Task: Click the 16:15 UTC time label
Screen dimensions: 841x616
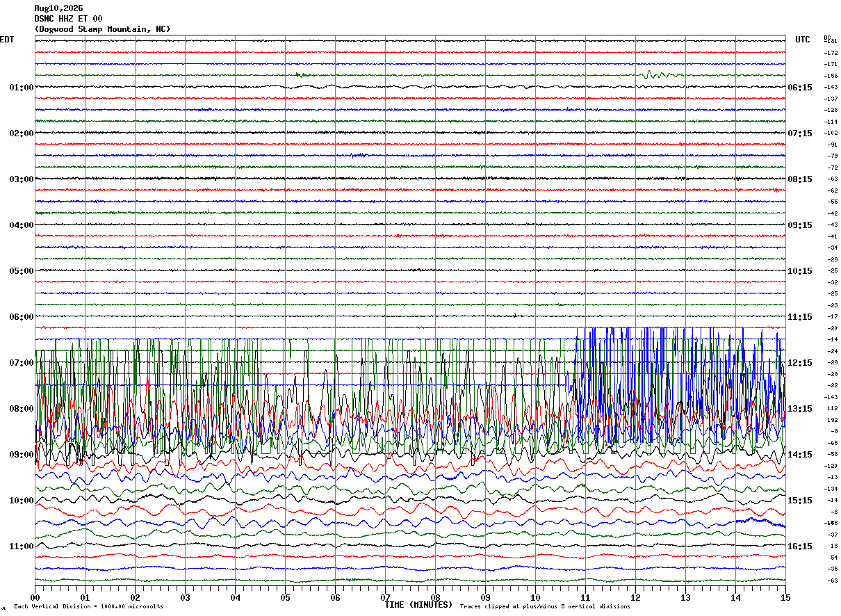Action: click(x=800, y=546)
